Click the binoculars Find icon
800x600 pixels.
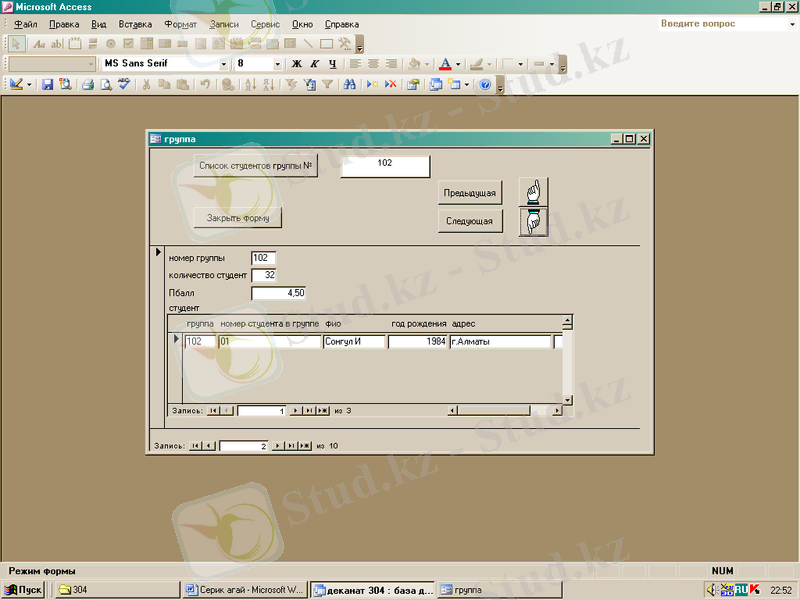click(x=350, y=85)
